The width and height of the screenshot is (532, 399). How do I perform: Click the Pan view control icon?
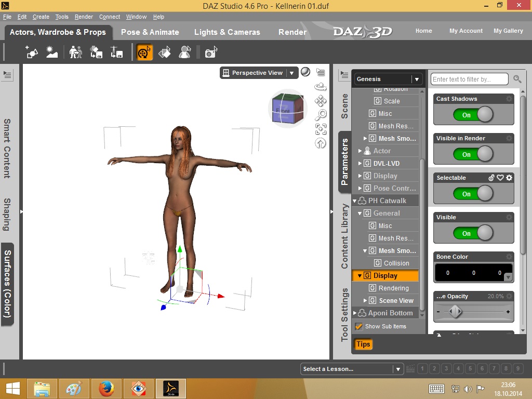point(321,101)
